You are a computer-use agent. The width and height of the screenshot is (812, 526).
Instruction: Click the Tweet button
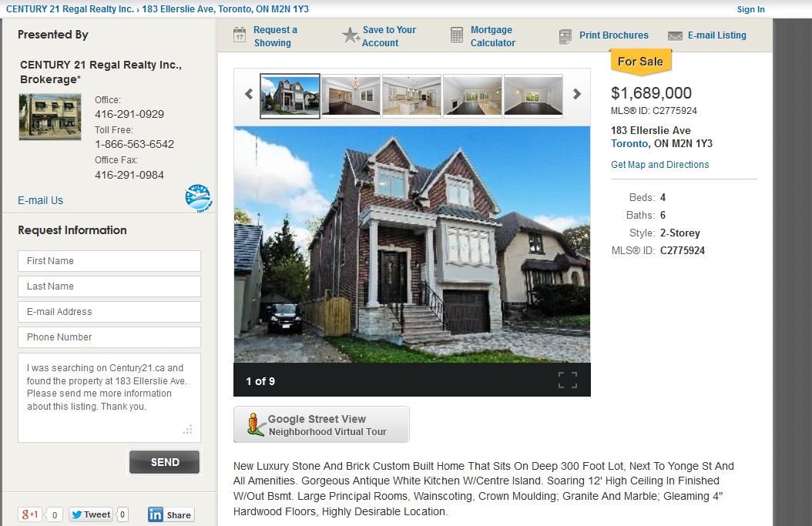click(x=91, y=514)
